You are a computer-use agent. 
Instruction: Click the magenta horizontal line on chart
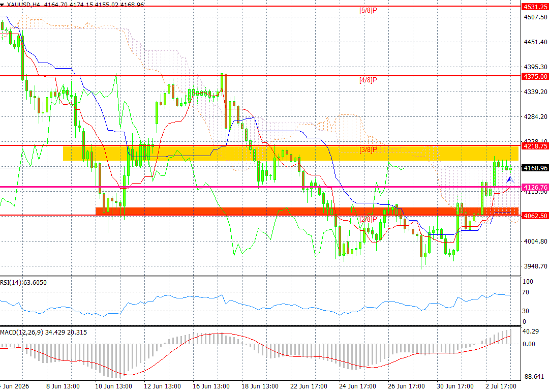tap(260, 187)
